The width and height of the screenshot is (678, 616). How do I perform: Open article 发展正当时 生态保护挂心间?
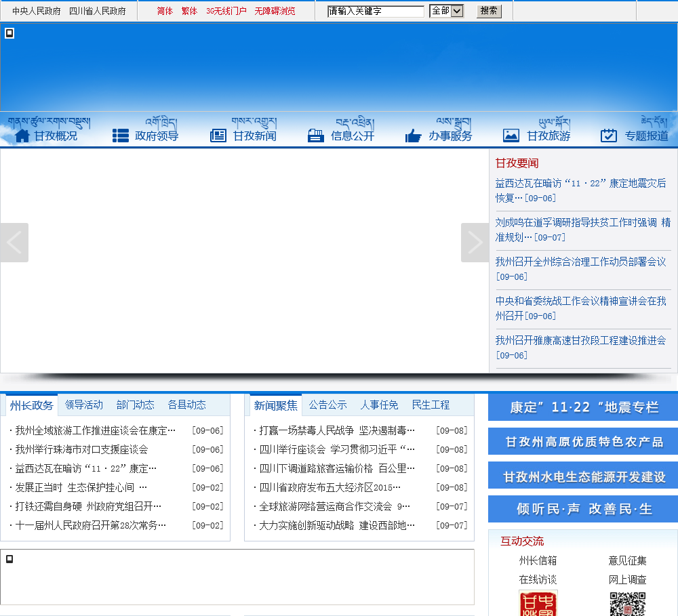click(81, 488)
